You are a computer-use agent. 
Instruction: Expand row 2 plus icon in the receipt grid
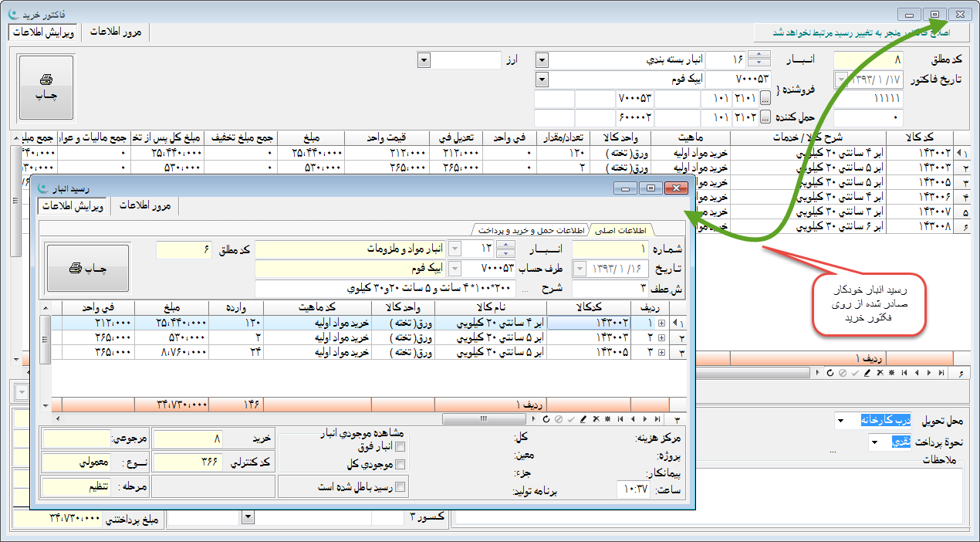(661, 337)
